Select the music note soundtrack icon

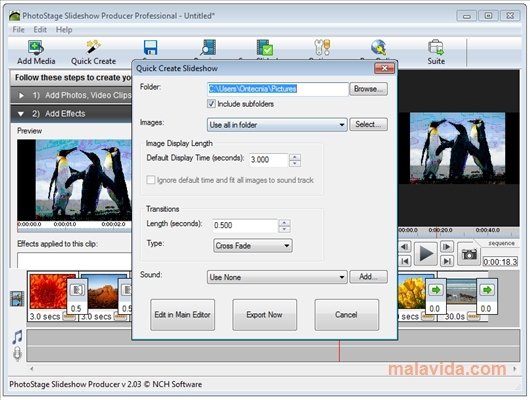(17, 337)
